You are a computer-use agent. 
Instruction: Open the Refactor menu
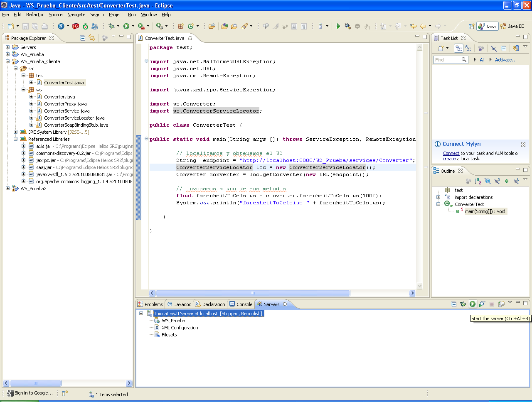35,15
